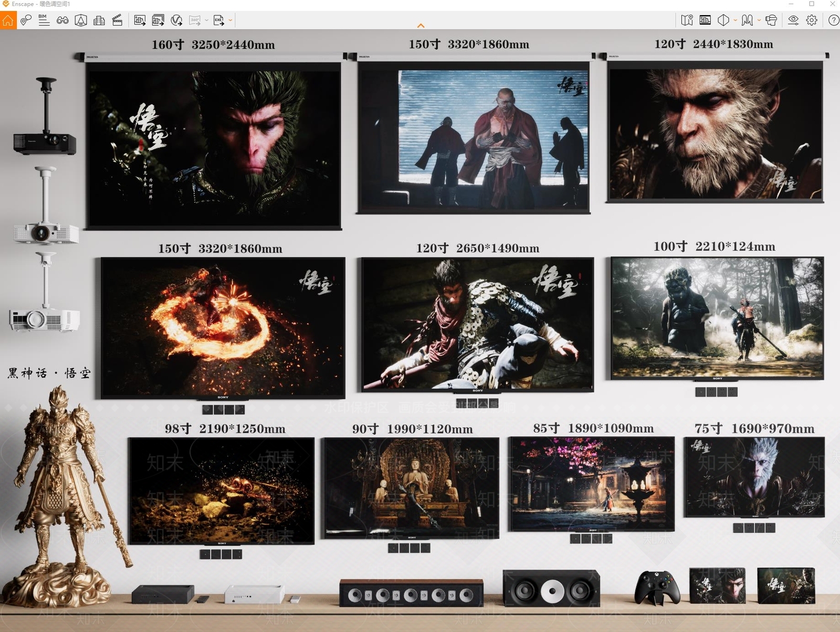Open the video editor clapperboard icon
The image size is (840, 632).
pyautogui.click(x=118, y=20)
